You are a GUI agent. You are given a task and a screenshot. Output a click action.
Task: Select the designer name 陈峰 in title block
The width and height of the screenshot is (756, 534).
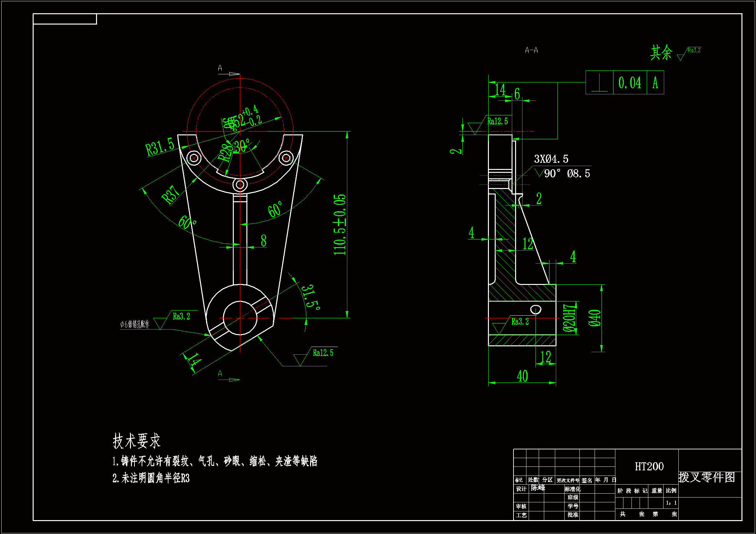tap(538, 488)
